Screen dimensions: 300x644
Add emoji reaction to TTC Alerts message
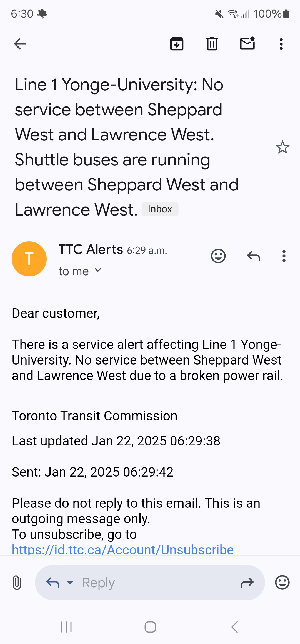(x=218, y=256)
